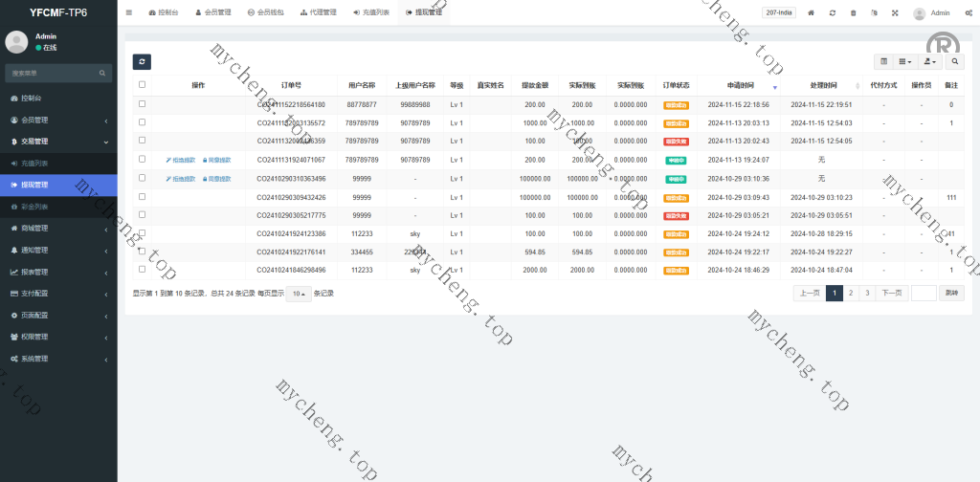Click the table search magnifier button
Screen dimensions: 980x482
tap(955, 61)
